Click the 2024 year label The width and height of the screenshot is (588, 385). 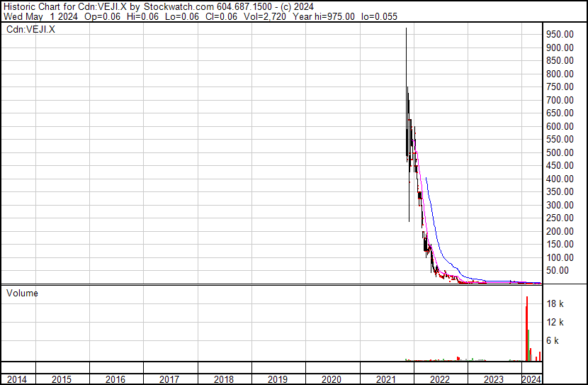pyautogui.click(x=532, y=379)
